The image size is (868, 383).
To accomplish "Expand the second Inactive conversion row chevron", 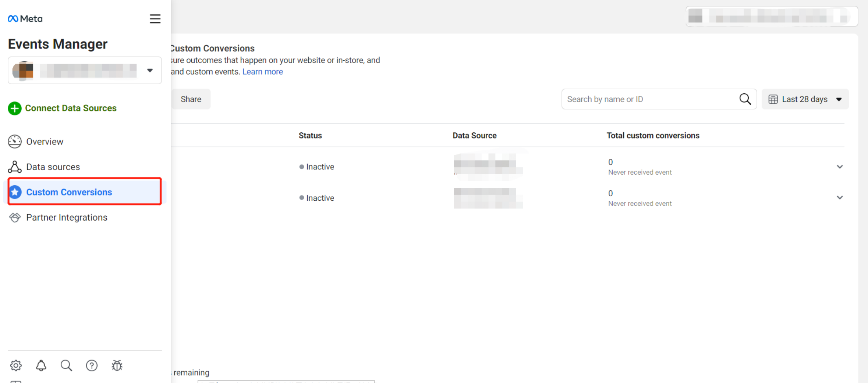I will click(x=840, y=198).
